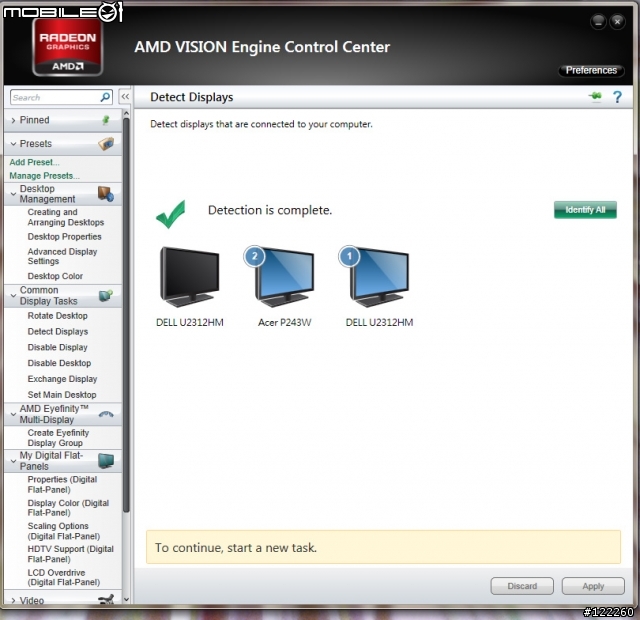The height and width of the screenshot is (620, 640).
Task: Open Disable Display task
Action: coord(58,347)
